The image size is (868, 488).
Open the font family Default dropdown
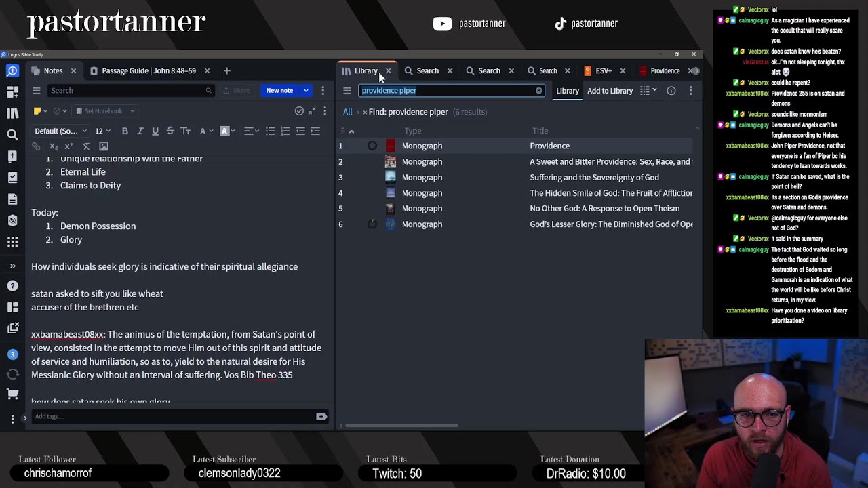pos(60,131)
